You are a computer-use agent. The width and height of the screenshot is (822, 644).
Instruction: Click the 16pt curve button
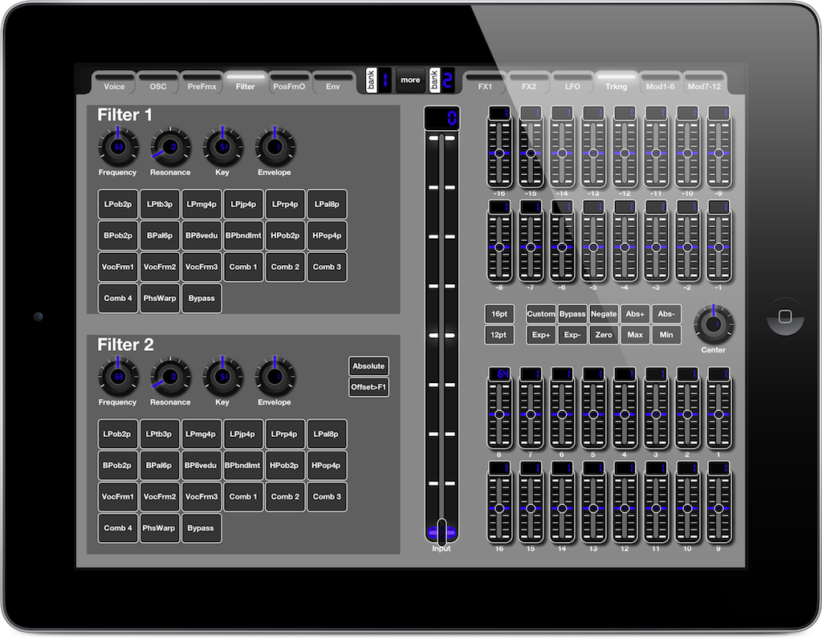[x=498, y=313]
